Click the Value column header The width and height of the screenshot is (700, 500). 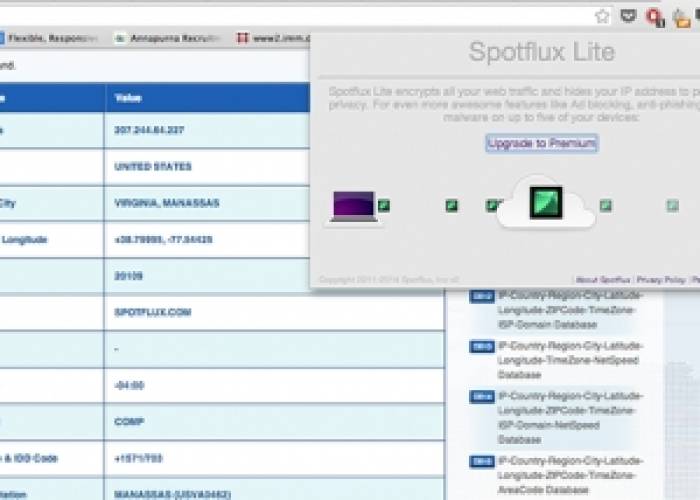tap(208, 98)
